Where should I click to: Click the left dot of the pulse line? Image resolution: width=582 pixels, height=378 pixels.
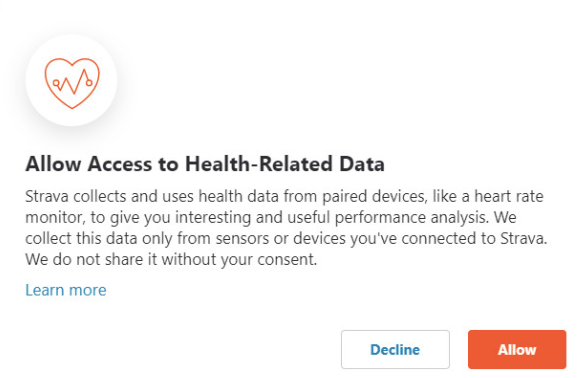click(x=56, y=83)
